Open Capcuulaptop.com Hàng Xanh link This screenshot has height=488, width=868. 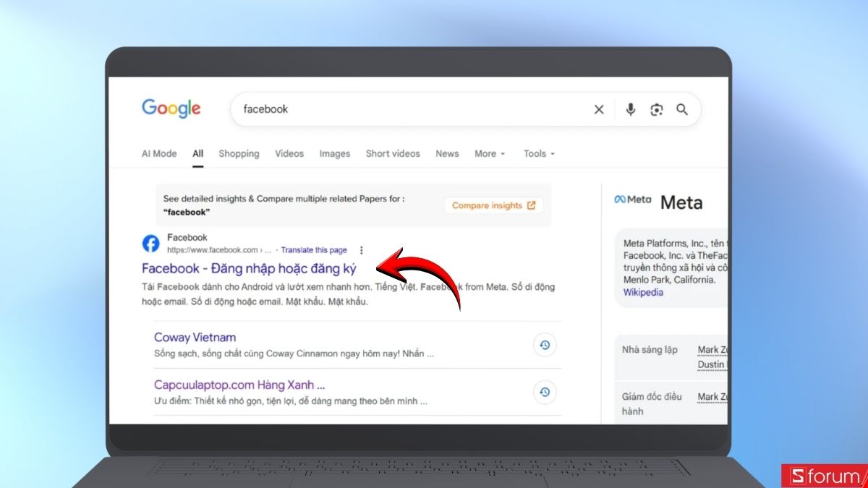click(x=239, y=385)
